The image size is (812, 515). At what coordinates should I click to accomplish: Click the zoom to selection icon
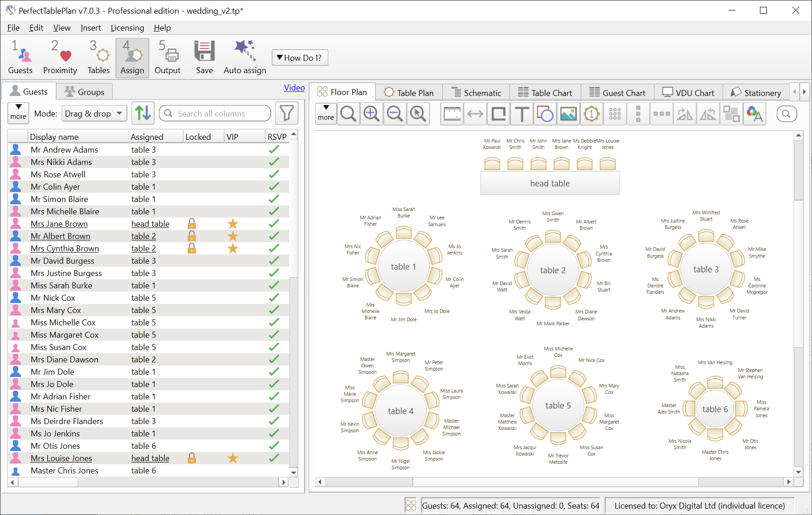click(418, 114)
